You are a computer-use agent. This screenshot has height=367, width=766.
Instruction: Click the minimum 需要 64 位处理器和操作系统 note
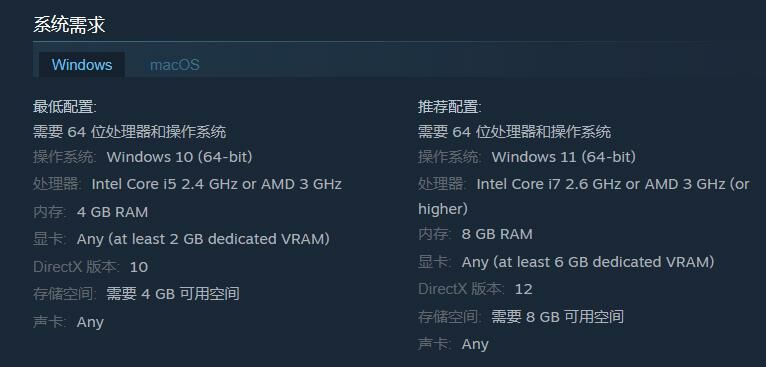[129, 132]
